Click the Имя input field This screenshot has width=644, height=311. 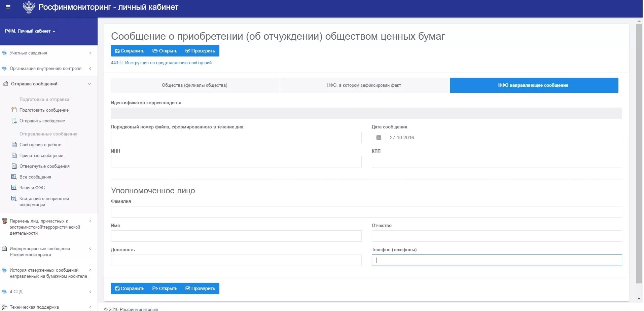point(236,236)
